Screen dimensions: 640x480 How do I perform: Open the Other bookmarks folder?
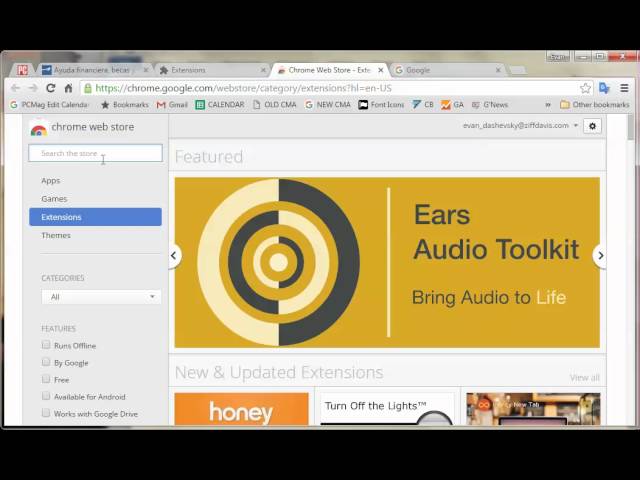595,105
